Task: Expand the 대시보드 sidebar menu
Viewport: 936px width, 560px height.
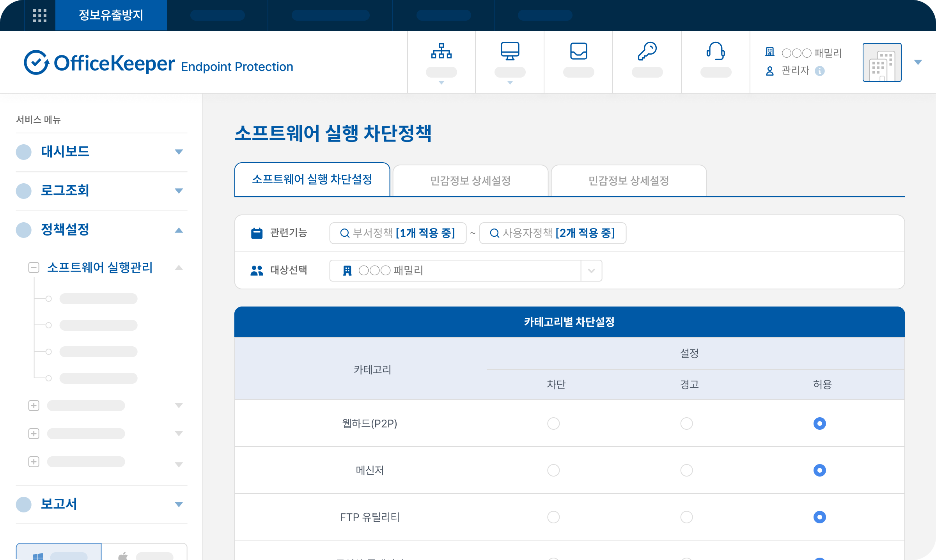Action: (179, 152)
